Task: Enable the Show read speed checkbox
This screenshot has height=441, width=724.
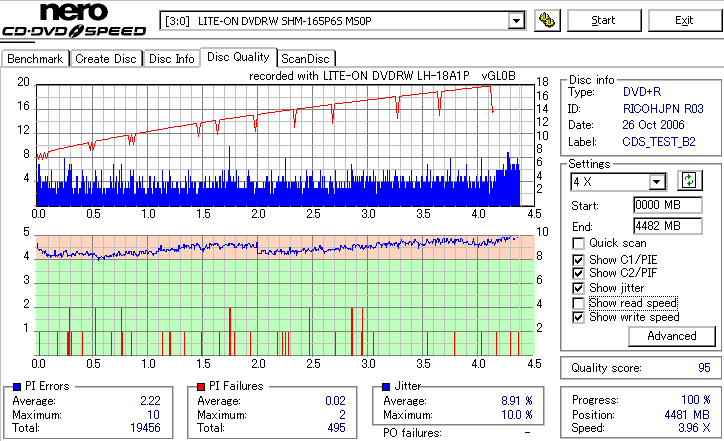Action: [x=578, y=303]
